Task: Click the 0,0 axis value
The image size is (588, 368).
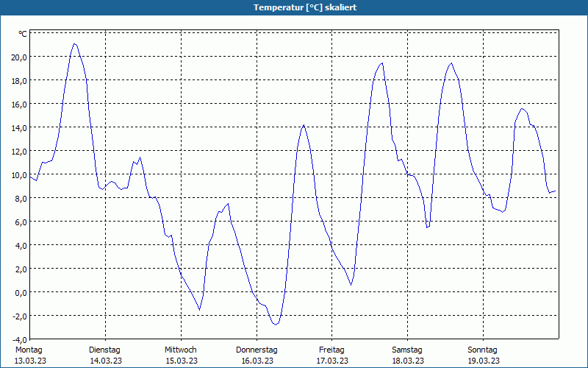Action: click(x=21, y=293)
